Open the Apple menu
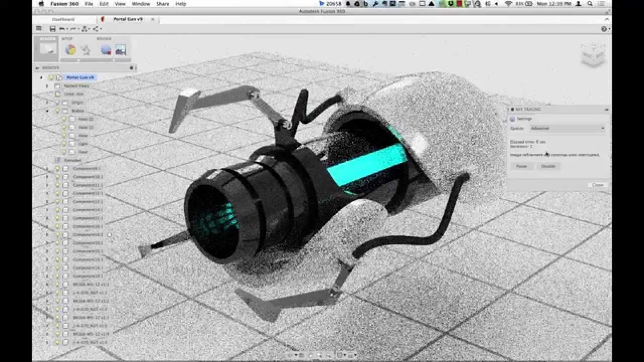 (x=42, y=4)
